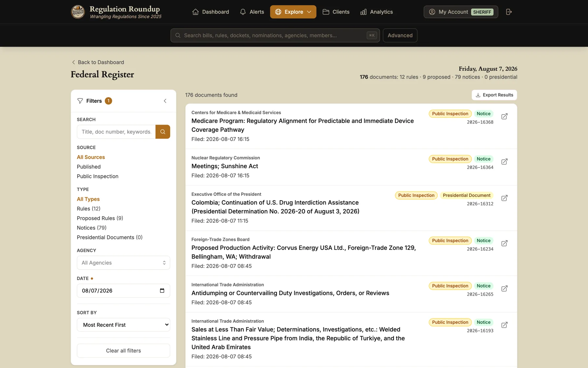Focus the global search bills field
Image resolution: width=588 pixels, height=368 pixels.
coord(275,35)
